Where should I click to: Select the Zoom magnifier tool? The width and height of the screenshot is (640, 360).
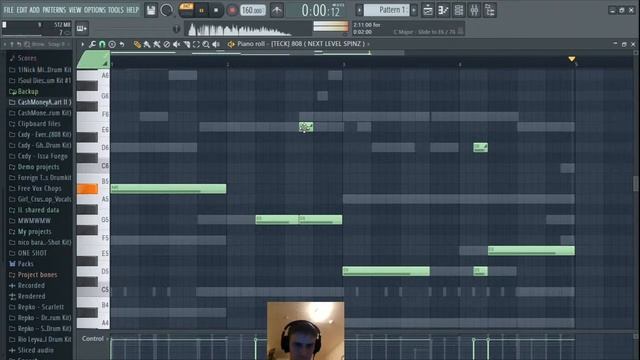pos(206,44)
